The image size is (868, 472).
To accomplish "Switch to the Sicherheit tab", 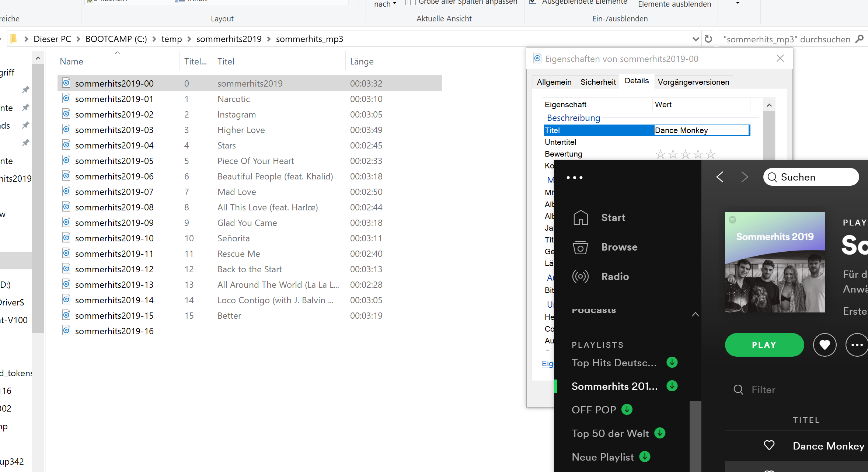I will [598, 82].
